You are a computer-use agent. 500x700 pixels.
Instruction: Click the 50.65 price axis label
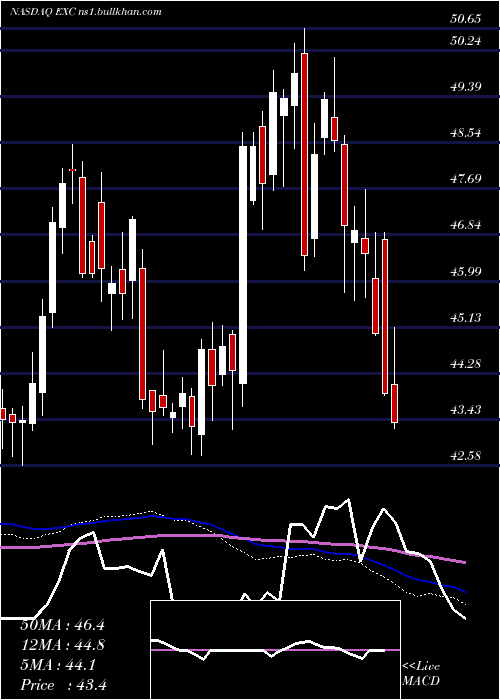point(466,19)
